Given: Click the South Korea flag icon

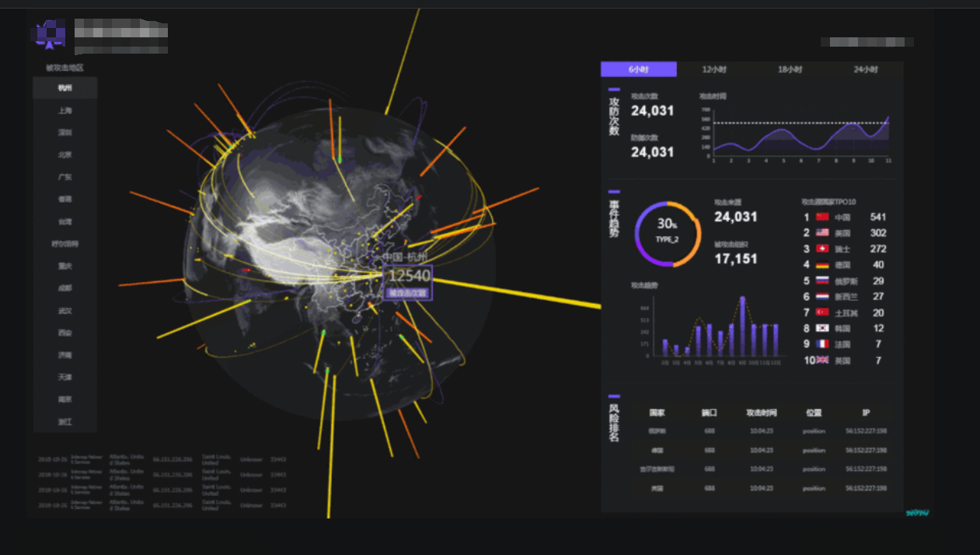Looking at the screenshot, I should (x=822, y=328).
